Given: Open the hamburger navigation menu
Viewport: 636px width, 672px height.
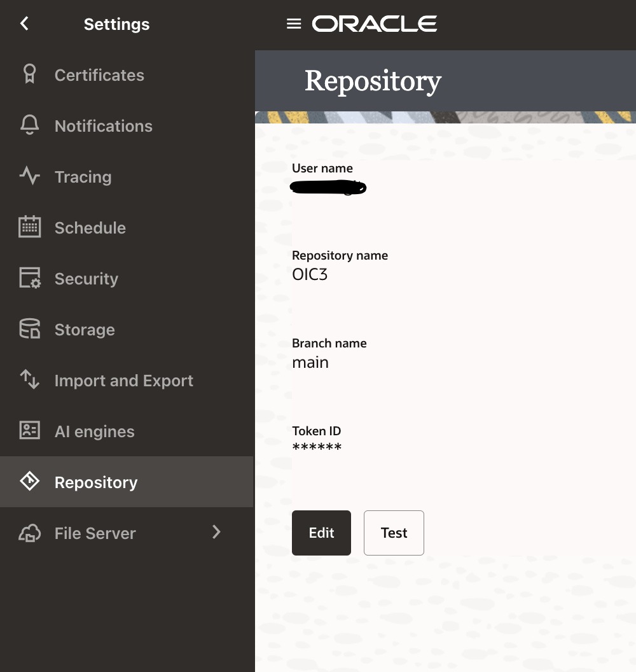Looking at the screenshot, I should [294, 24].
